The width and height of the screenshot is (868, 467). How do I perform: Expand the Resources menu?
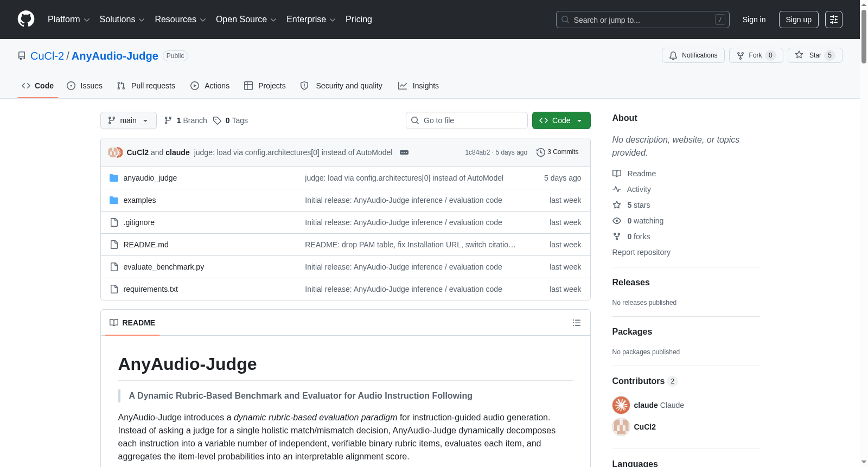click(x=180, y=20)
